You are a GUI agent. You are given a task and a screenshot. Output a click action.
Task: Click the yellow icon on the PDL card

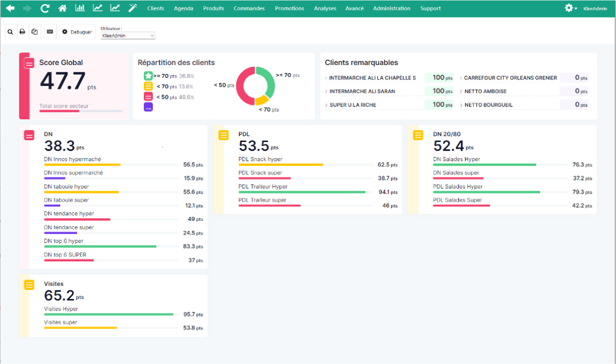pyautogui.click(x=224, y=135)
